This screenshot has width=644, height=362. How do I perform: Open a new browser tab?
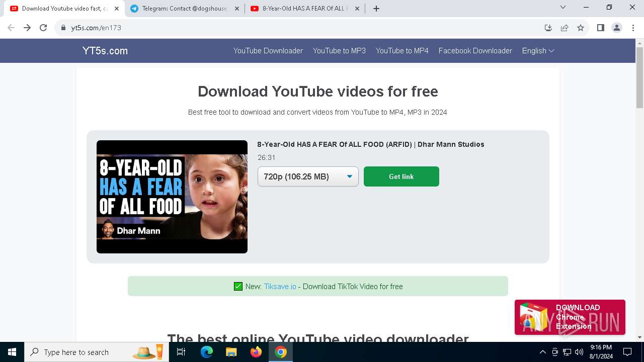tap(376, 9)
